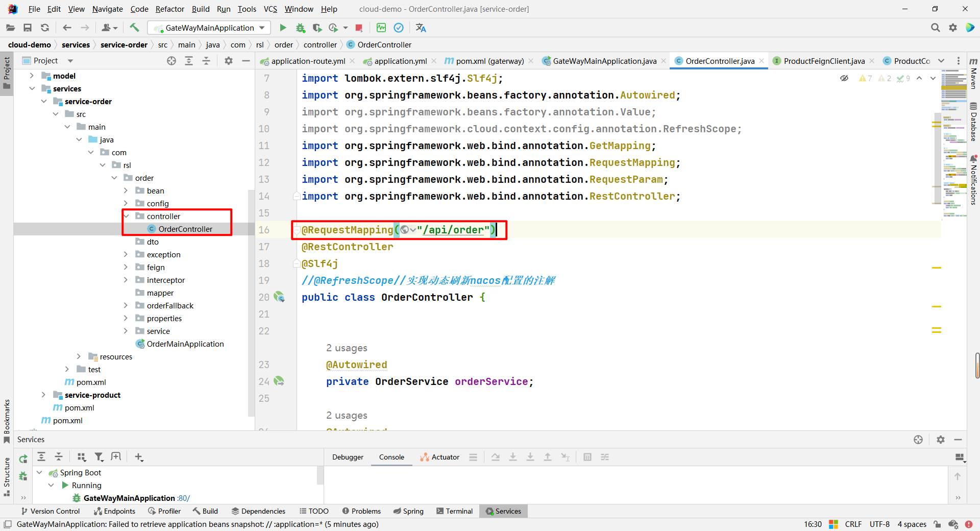Stop the running application with the red square
Image resolution: width=980 pixels, height=531 pixels.
359,28
